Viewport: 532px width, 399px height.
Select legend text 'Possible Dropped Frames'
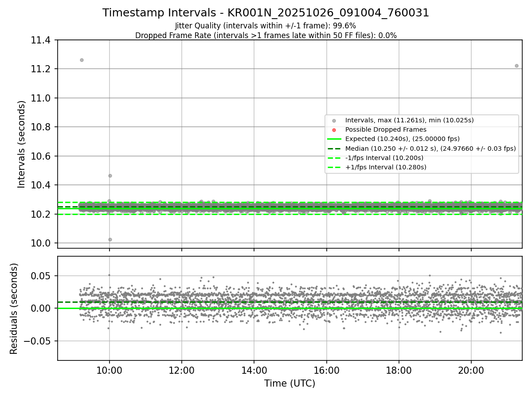(x=386, y=129)
